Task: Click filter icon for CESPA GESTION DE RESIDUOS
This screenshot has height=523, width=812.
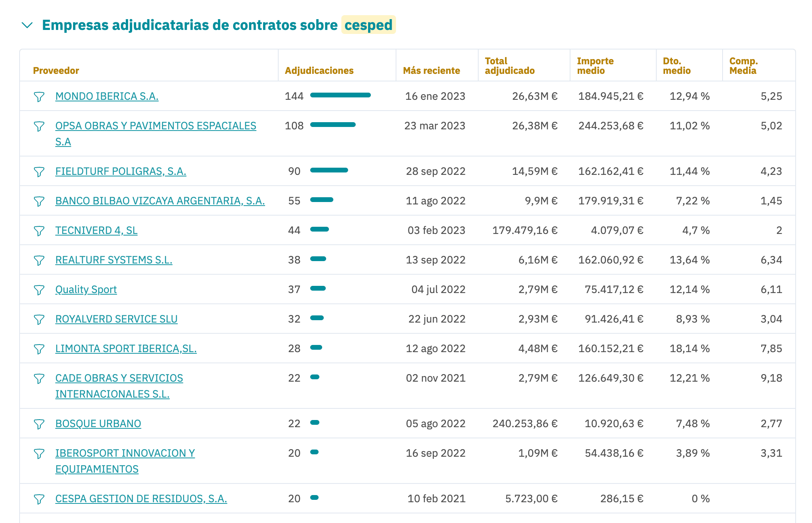Action: [x=39, y=499]
